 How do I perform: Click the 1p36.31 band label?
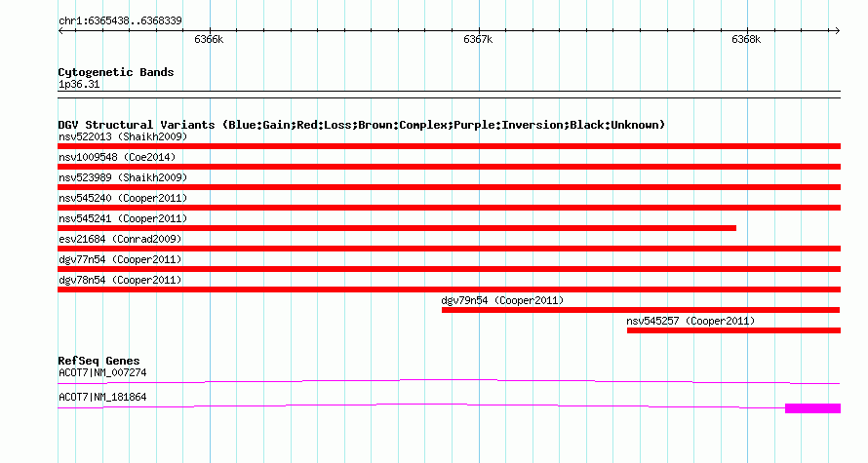point(79,85)
